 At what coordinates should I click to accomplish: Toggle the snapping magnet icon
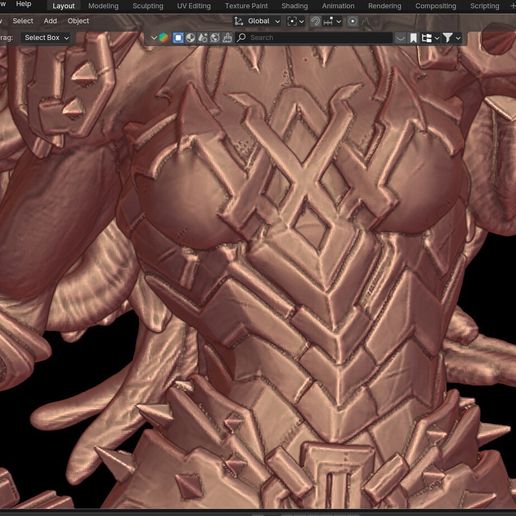point(315,21)
